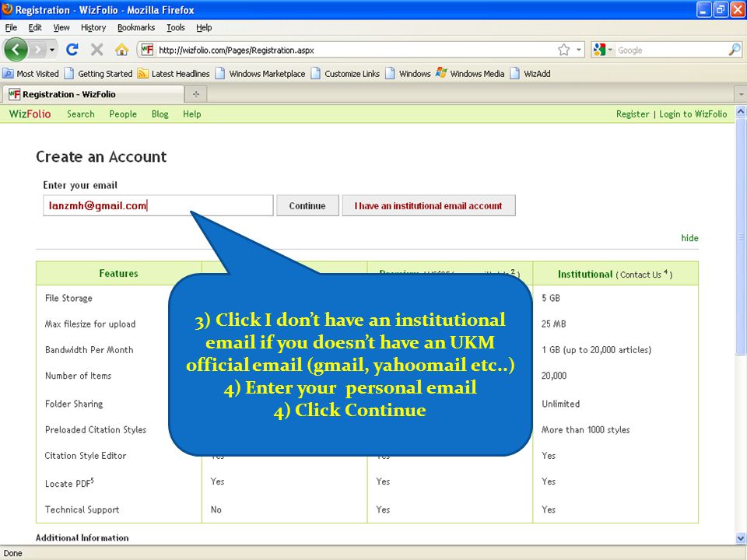Click I have an institutional email account
The image size is (747, 560).
click(428, 205)
